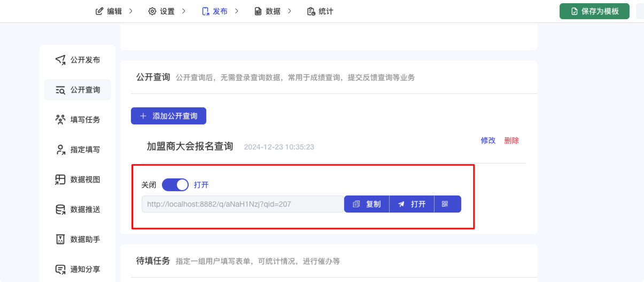
Task: Click the 修改 link for 加盟商大会报名查询
Action: tap(488, 140)
